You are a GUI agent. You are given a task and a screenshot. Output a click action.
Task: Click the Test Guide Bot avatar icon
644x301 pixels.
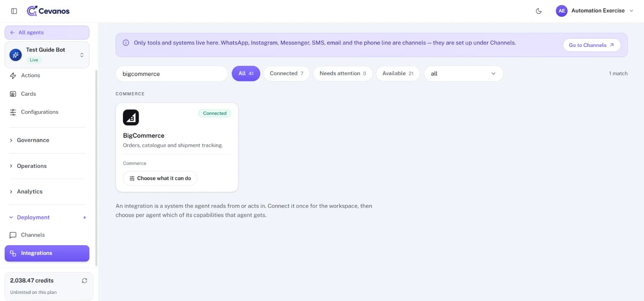(x=16, y=55)
